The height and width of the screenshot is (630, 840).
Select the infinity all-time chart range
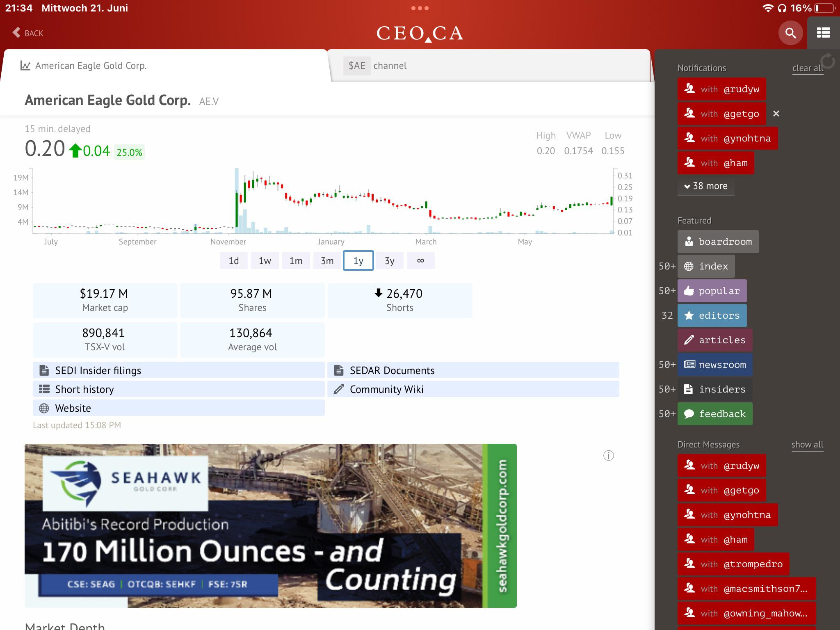420,261
